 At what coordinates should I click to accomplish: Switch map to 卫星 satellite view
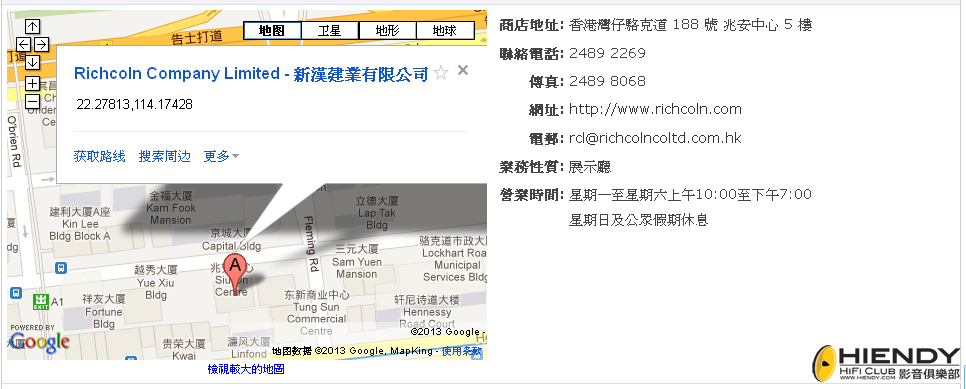(330, 30)
